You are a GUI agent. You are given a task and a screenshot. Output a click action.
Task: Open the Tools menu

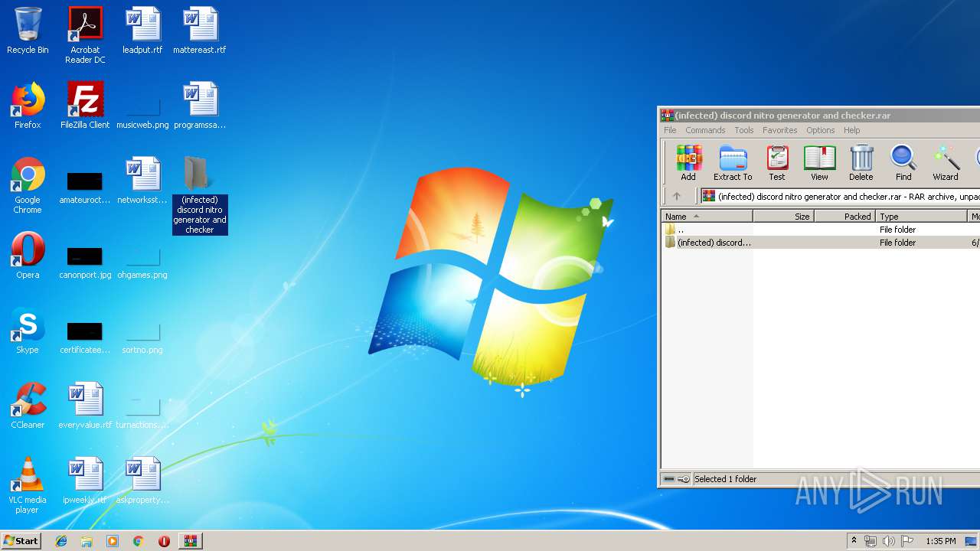(744, 130)
